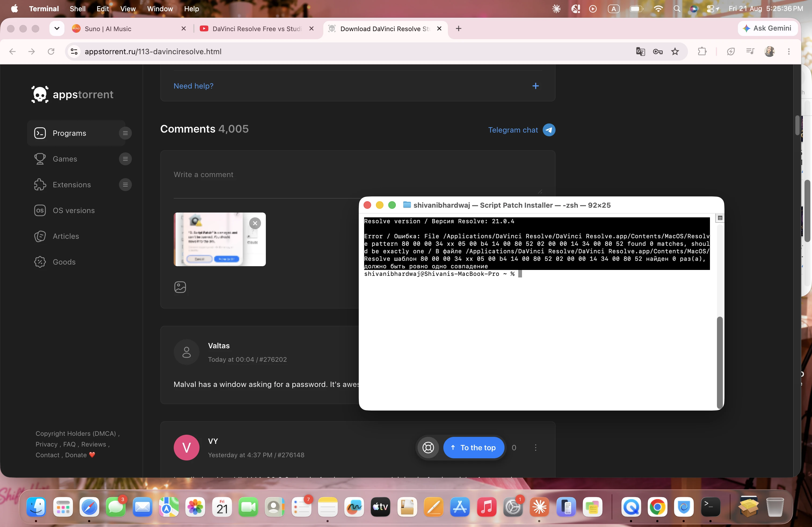This screenshot has width=812, height=527.
Task: Remove the attached image thumbnail
Action: pos(255,223)
